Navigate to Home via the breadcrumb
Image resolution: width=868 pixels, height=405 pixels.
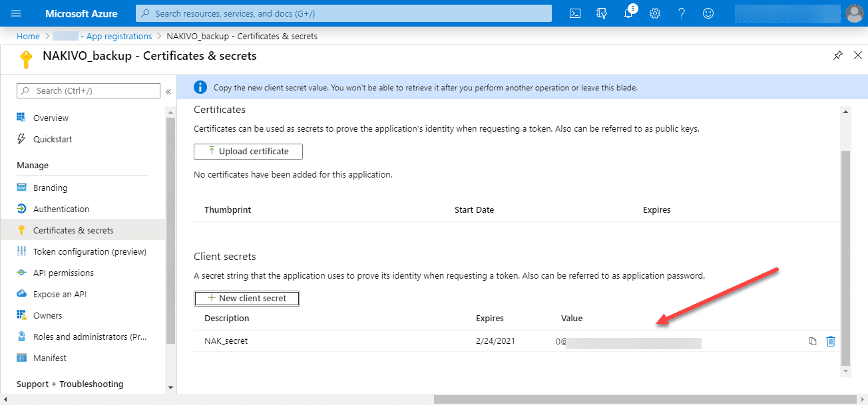pos(28,36)
